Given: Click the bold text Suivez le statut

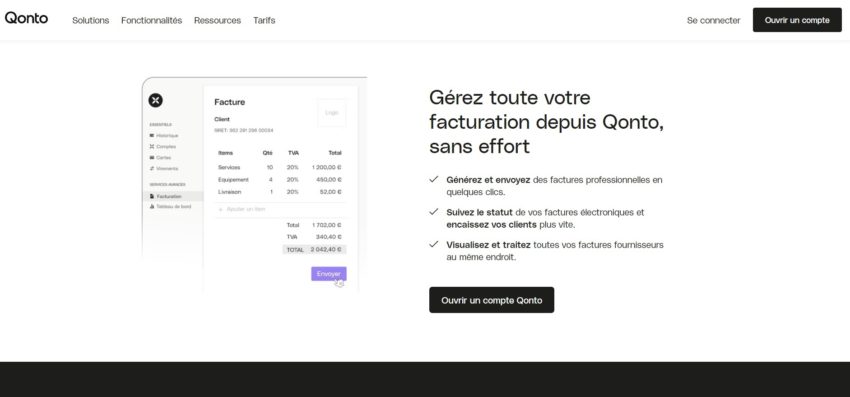Looking at the screenshot, I should [x=480, y=212].
